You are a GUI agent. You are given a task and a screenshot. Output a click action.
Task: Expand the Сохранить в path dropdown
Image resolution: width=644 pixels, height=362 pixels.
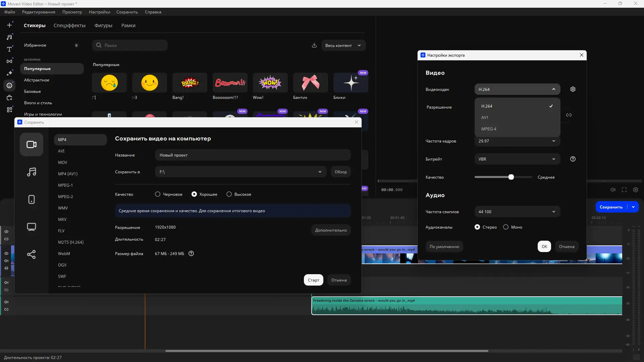click(320, 172)
